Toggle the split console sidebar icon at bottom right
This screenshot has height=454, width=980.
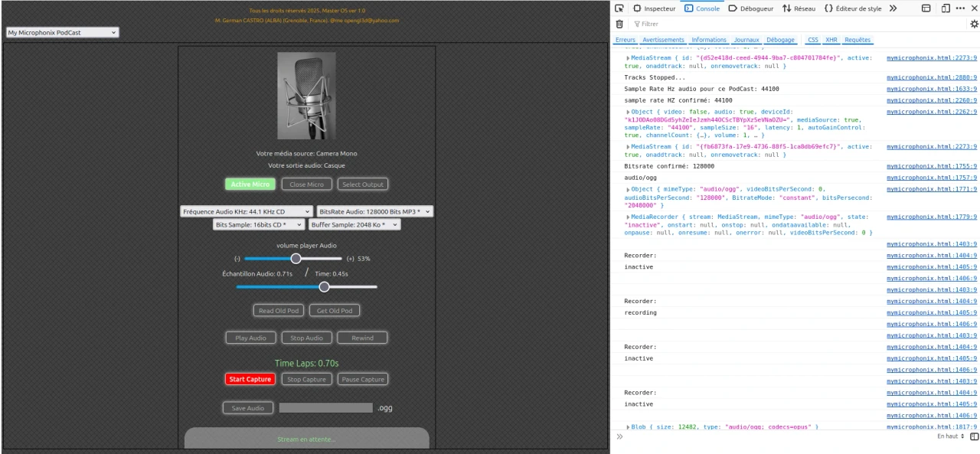(x=974, y=436)
